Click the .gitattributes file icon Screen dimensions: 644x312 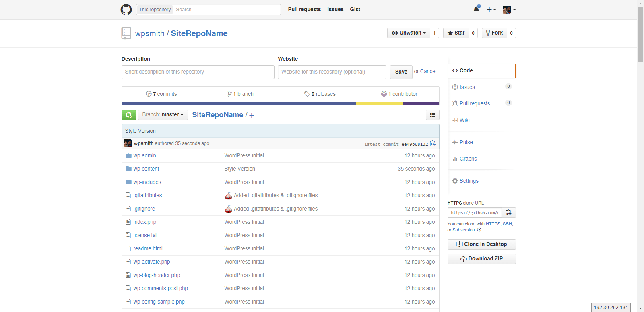tap(128, 195)
